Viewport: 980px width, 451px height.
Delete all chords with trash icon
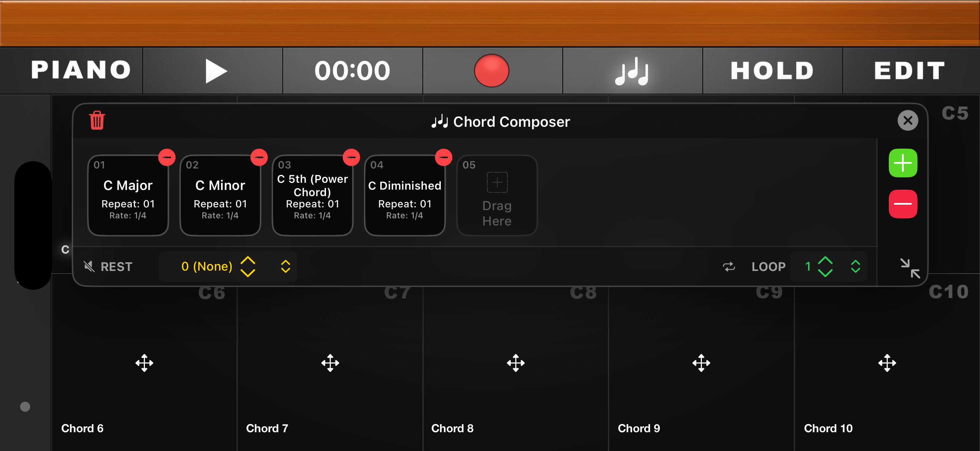(97, 121)
